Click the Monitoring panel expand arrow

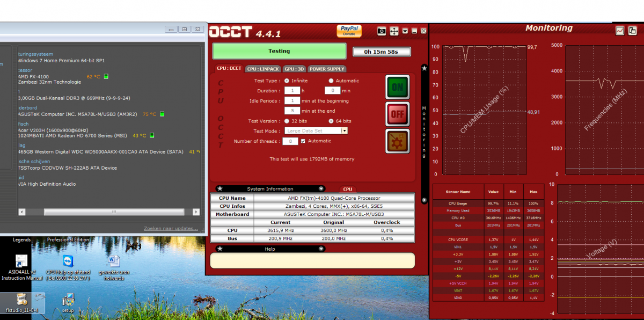pos(424,200)
